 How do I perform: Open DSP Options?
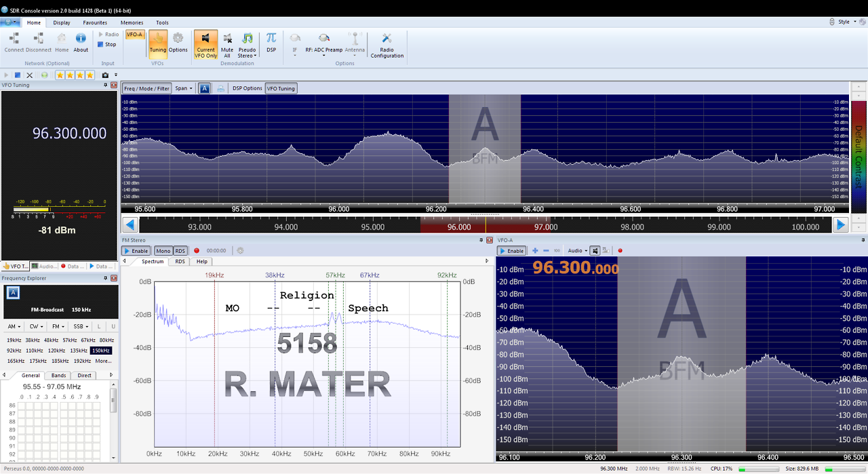pyautogui.click(x=248, y=88)
